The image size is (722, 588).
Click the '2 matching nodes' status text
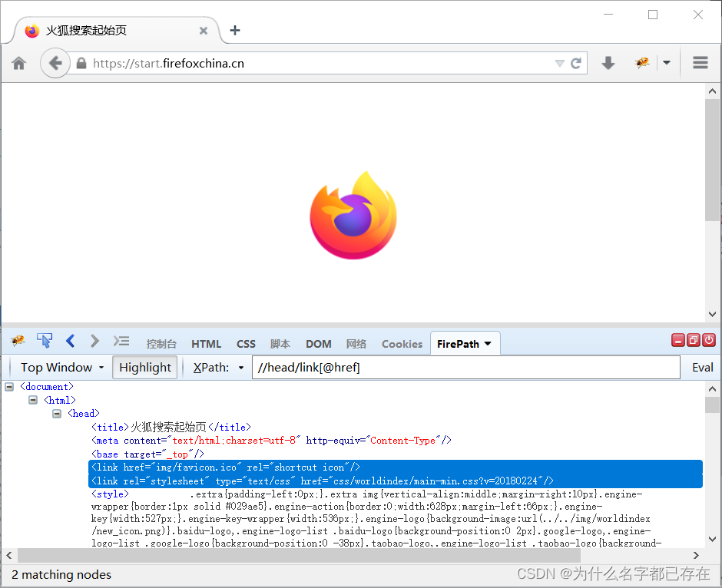click(61, 575)
